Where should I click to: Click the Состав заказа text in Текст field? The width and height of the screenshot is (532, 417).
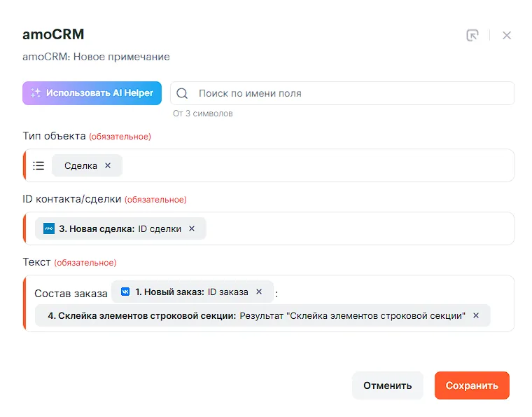[71, 293]
